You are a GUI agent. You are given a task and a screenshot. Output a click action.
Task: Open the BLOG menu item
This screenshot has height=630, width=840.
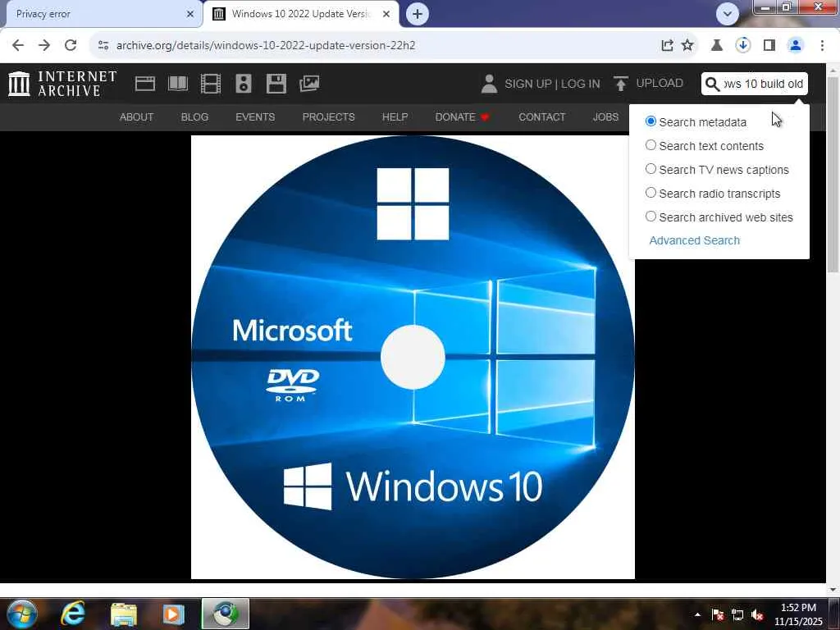pos(194,116)
